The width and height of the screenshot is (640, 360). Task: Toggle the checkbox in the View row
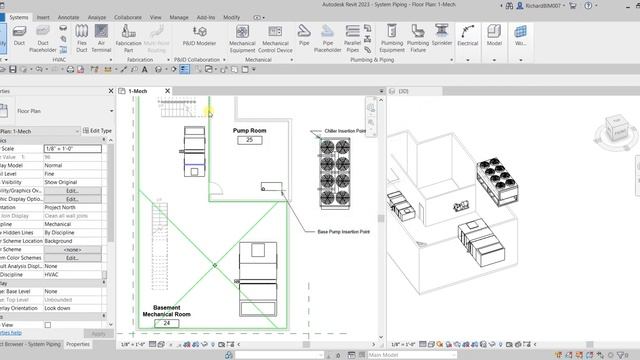[48, 325]
